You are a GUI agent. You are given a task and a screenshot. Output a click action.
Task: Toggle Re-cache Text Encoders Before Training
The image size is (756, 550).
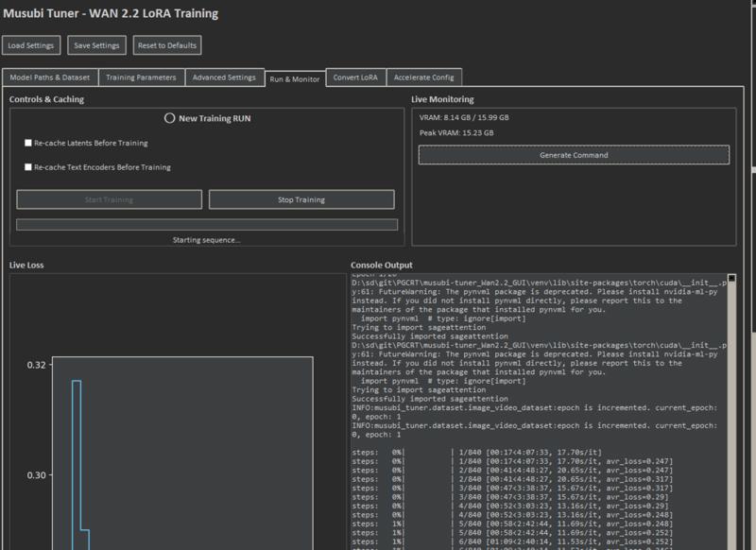coord(28,167)
